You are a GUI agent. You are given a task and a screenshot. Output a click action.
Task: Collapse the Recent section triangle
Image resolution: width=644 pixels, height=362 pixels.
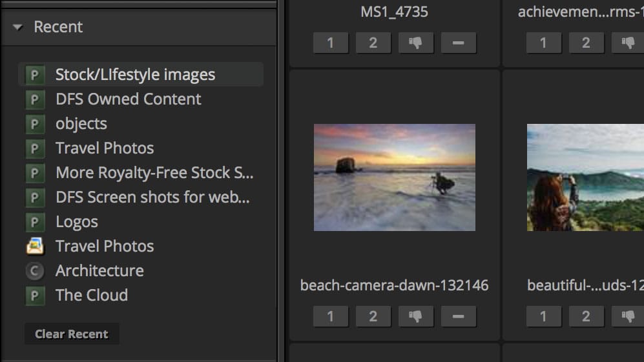(18, 27)
